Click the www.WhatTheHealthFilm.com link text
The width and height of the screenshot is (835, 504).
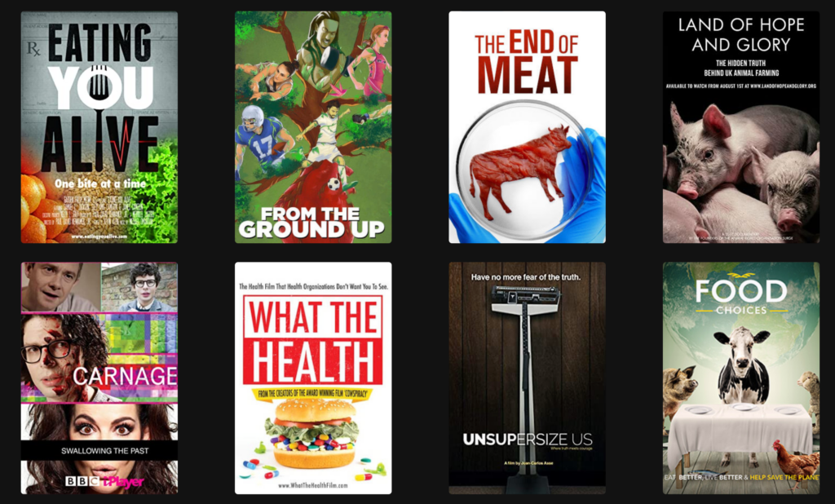coord(312,485)
